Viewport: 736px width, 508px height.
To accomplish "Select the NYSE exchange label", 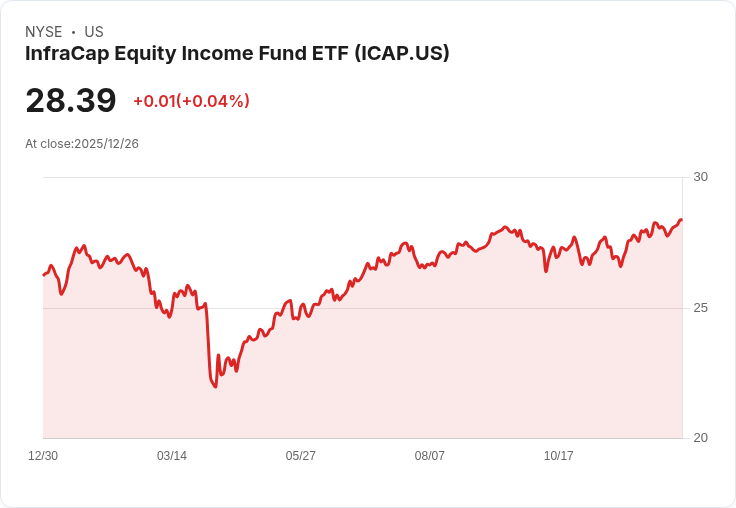I will pyautogui.click(x=44, y=32).
